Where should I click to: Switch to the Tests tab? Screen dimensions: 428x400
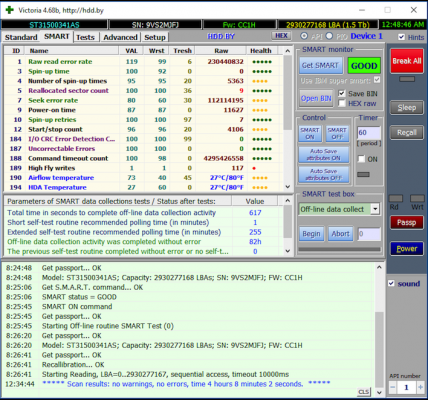pos(85,37)
